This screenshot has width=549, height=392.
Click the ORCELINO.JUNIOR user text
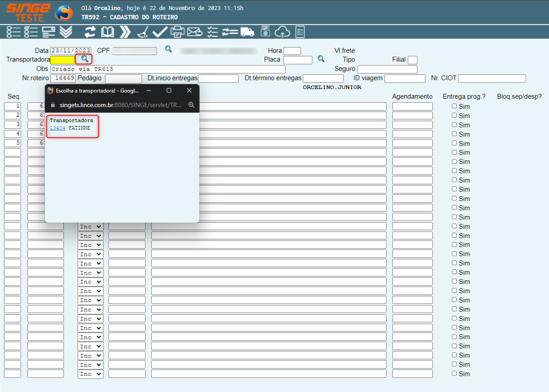pyautogui.click(x=332, y=88)
